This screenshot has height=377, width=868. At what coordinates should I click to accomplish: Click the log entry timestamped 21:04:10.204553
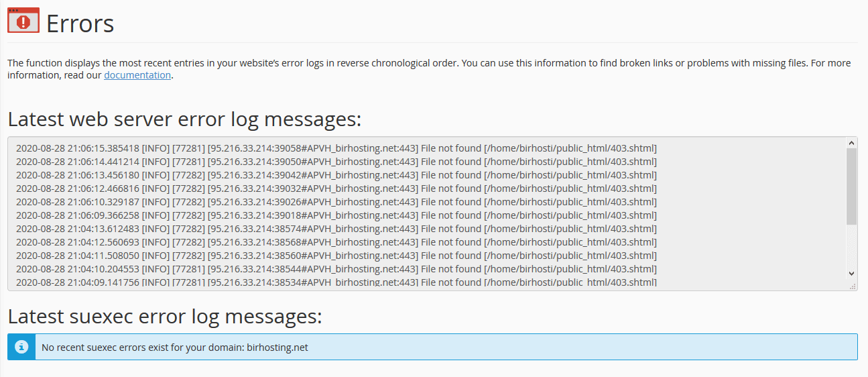[336, 269]
